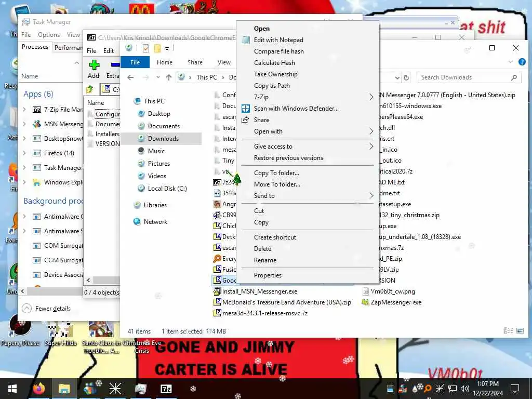Click the 7-Zip Add button
The height and width of the screenshot is (399, 532).
94,70
